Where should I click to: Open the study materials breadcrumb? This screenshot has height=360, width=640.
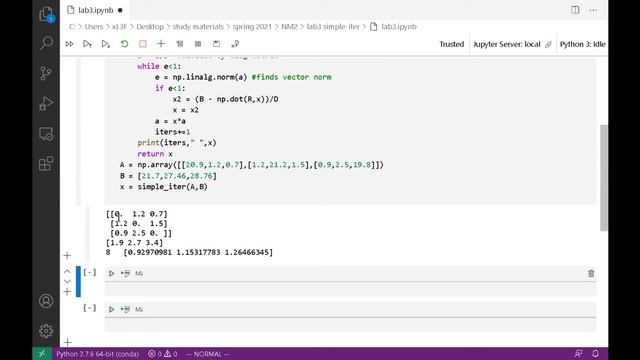click(x=198, y=27)
